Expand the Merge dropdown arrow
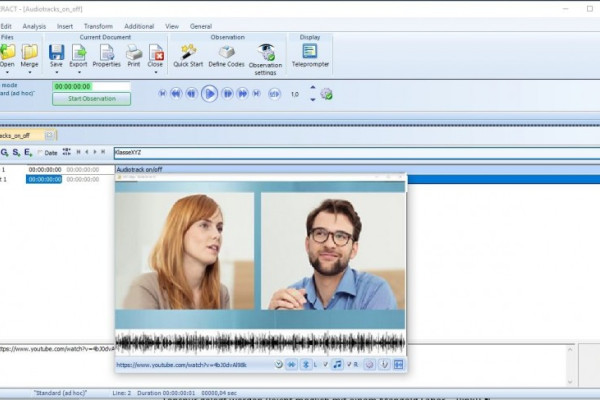The image size is (600, 400). pyautogui.click(x=29, y=72)
